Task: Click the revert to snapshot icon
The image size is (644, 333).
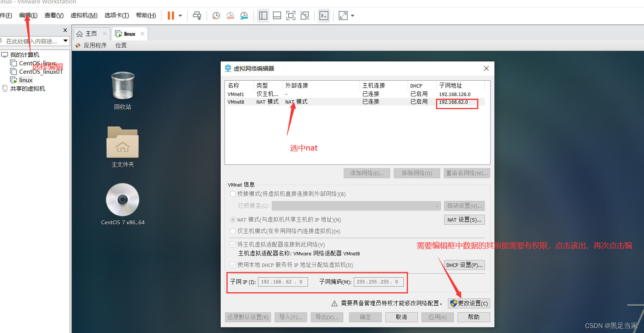Action: 230,16
